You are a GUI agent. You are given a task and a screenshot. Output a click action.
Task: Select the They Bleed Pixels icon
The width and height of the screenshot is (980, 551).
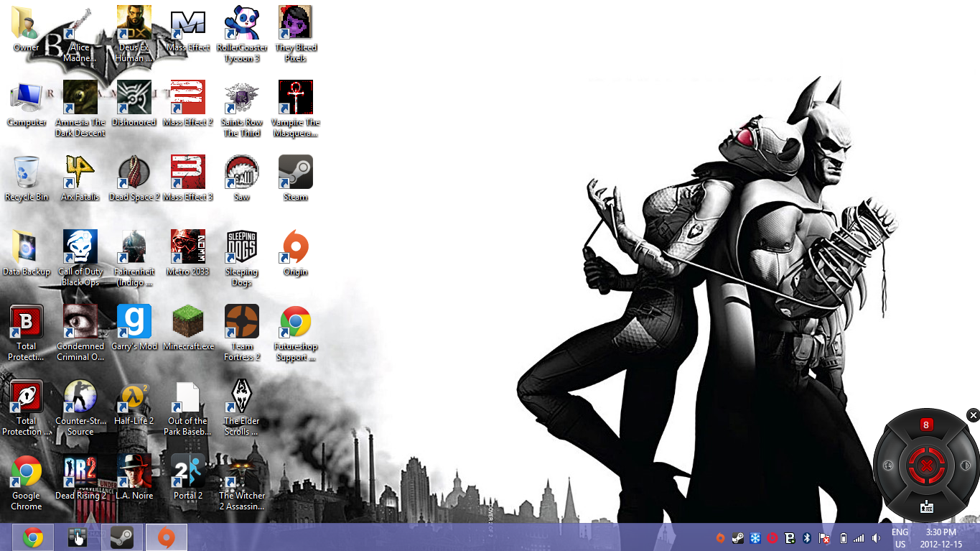click(296, 34)
